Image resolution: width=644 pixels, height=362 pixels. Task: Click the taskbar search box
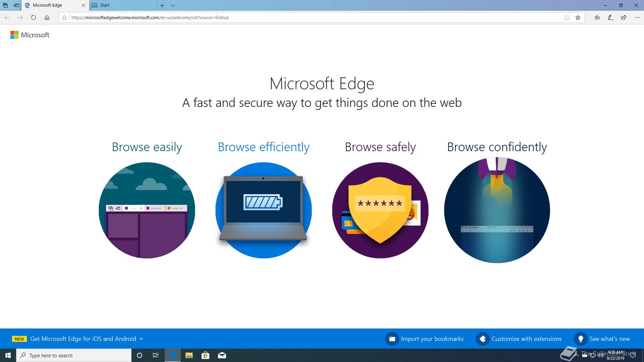tap(74, 355)
